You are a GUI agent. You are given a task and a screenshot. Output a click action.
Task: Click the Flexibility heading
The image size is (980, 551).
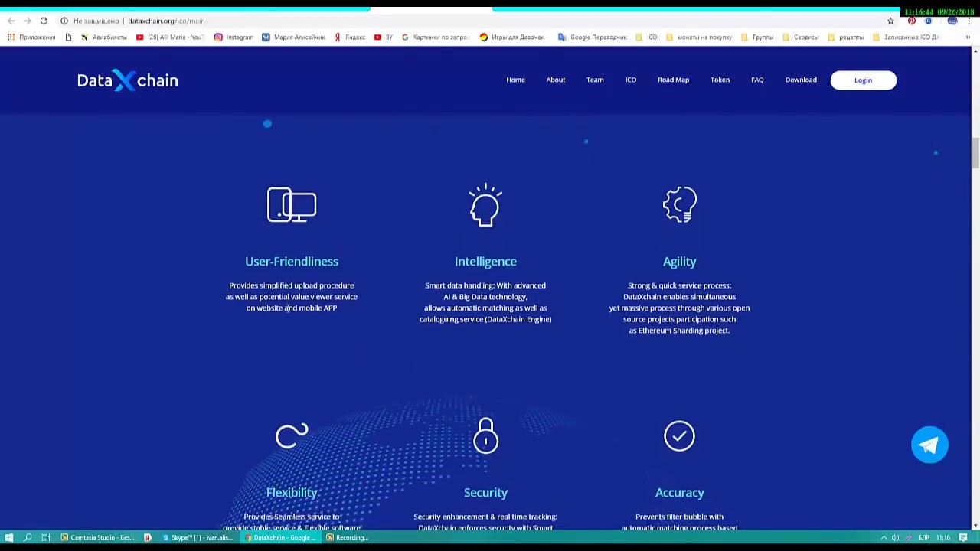(x=292, y=492)
